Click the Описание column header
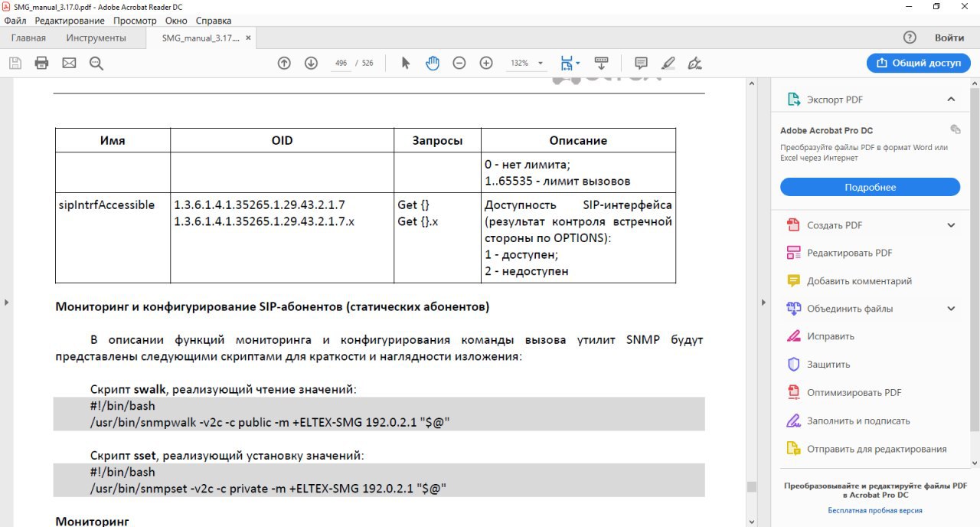 pos(578,140)
